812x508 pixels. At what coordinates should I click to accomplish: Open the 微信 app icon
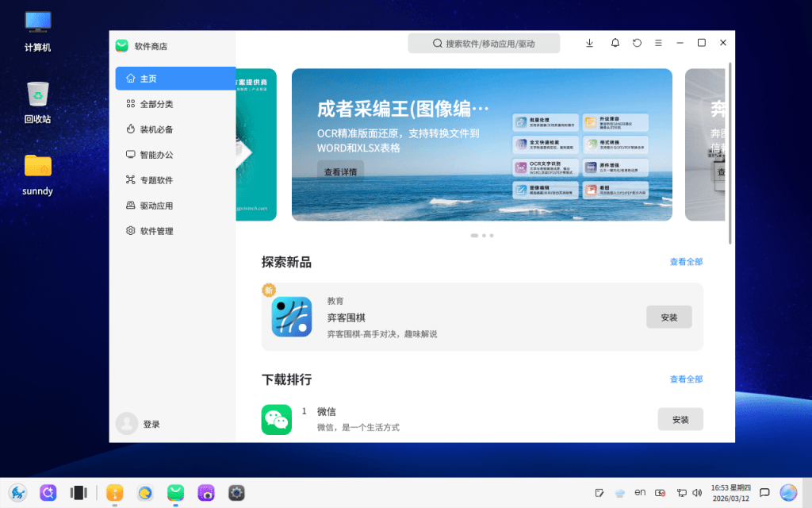(x=277, y=419)
